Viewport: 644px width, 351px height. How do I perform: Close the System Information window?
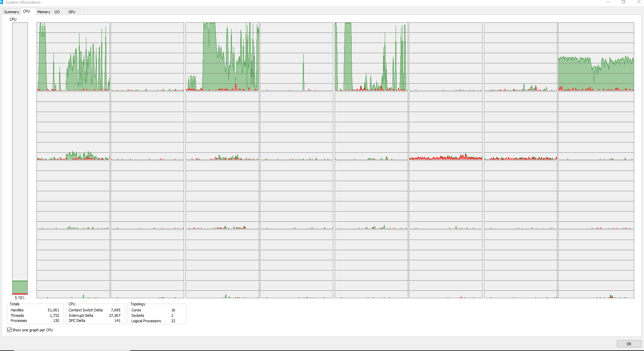pos(639,2)
